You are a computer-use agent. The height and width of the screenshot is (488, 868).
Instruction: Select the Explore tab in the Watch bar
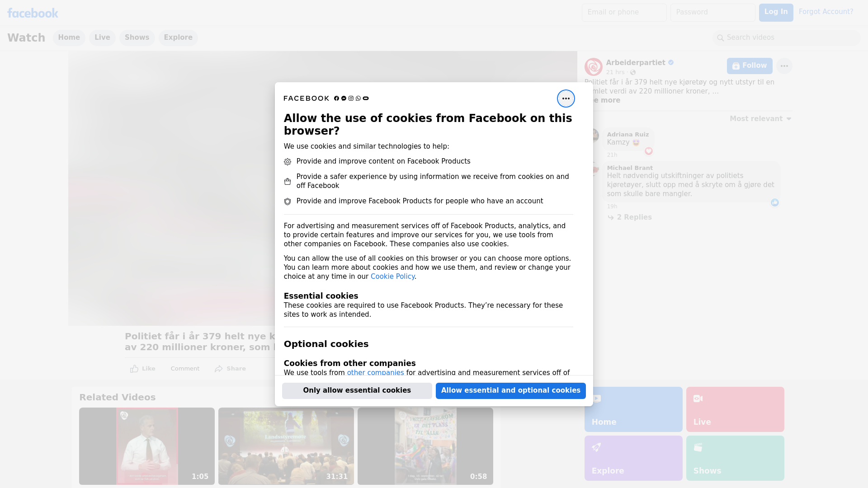178,38
